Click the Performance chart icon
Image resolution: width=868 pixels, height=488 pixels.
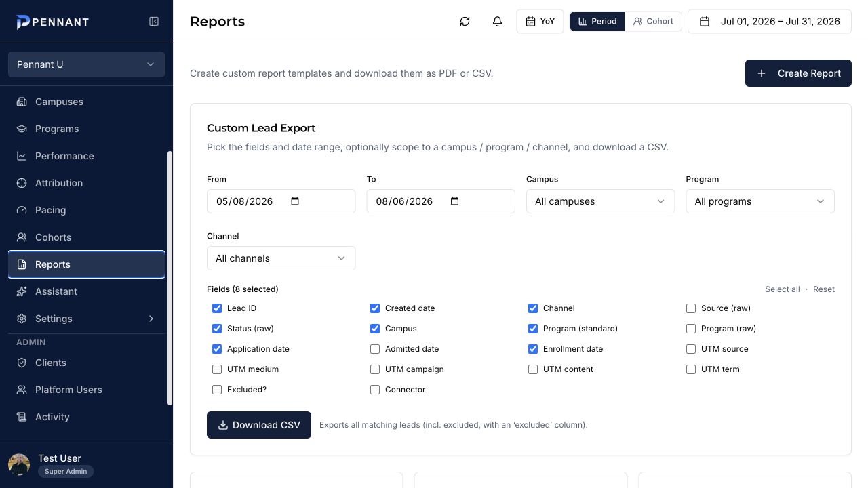pyautogui.click(x=22, y=156)
